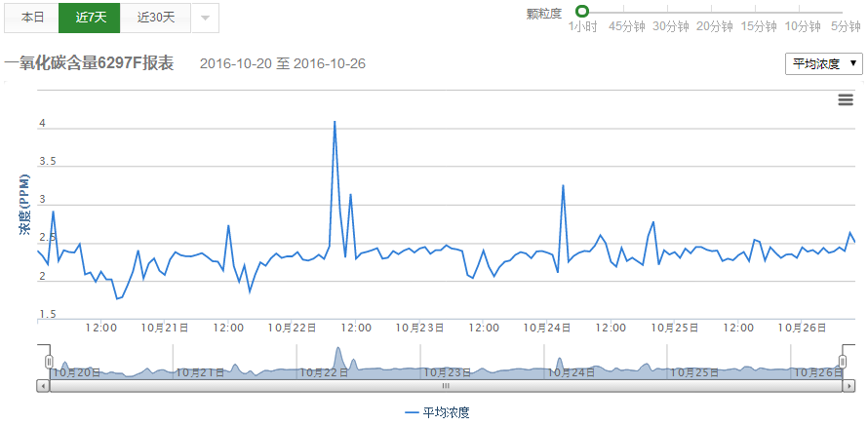This screenshot has width=868, height=426.
Task: Choose the 15分钟 granularity
Action: pyautogui.click(x=760, y=26)
